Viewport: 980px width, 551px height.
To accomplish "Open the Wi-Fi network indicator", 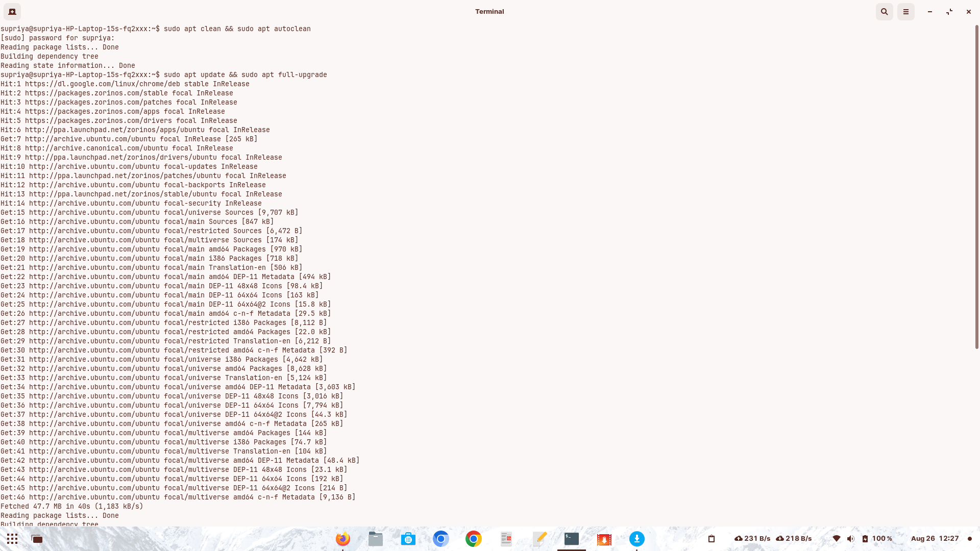I will 837,539.
